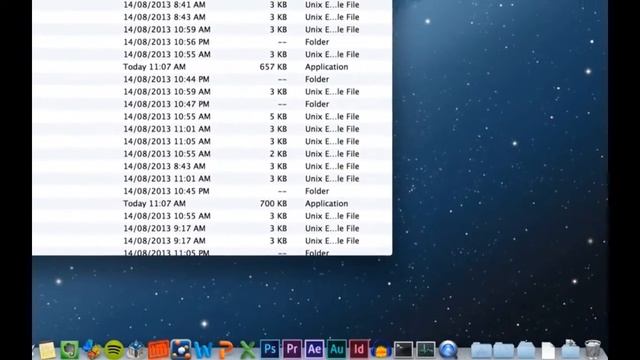Select Today 11:07 AM in the 700 KB row
This screenshot has width=640, height=360.
[155, 204]
